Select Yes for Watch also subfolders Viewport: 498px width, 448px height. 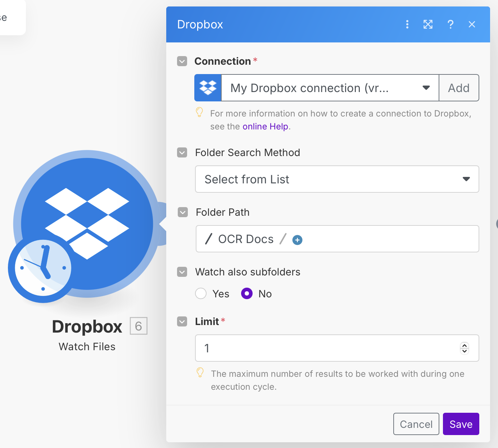(201, 293)
